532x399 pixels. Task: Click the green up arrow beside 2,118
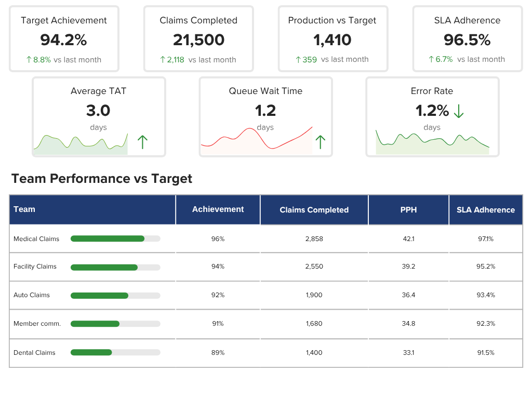[x=163, y=60]
